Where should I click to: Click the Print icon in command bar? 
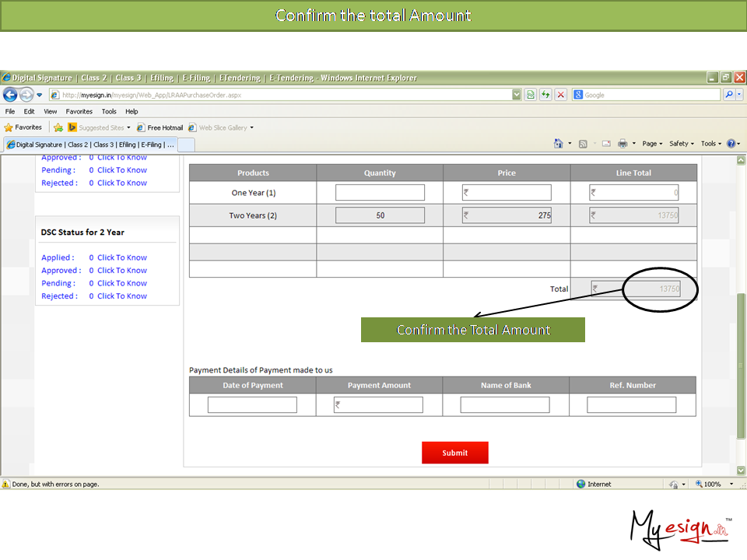622,144
